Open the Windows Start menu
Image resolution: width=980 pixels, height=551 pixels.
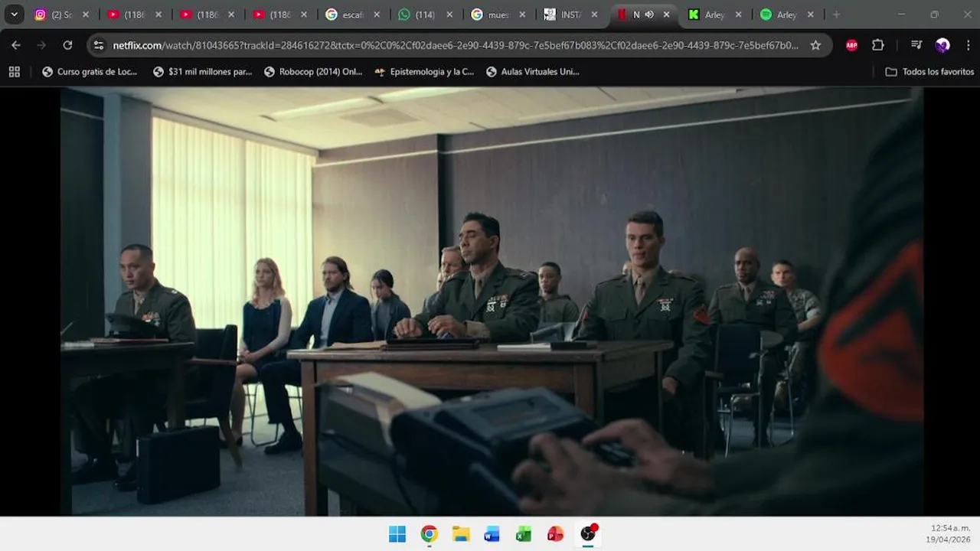[397, 534]
